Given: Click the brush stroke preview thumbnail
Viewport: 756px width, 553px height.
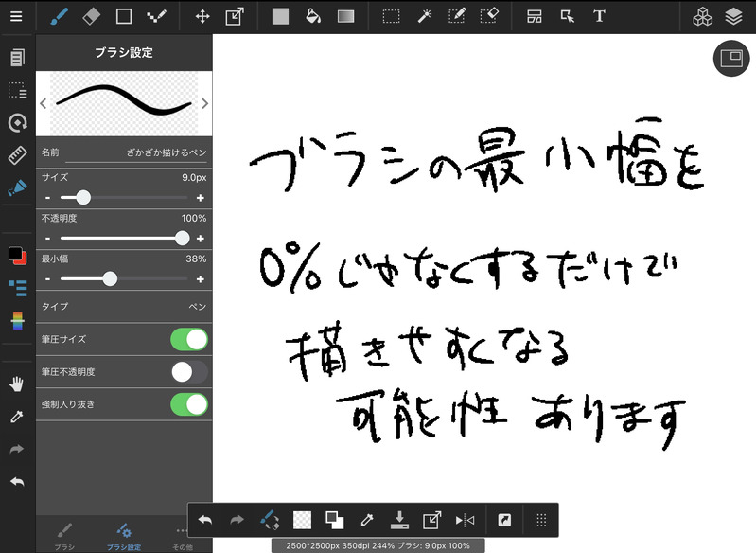Looking at the screenshot, I should click(x=124, y=103).
